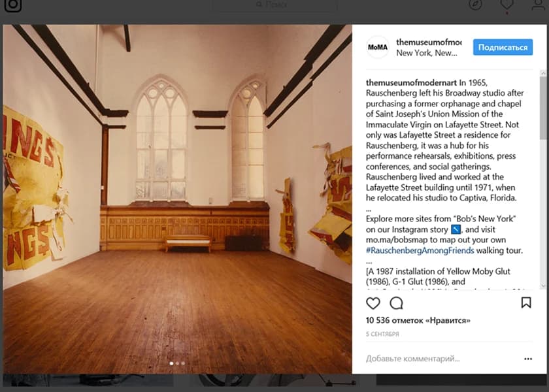The image size is (549, 392).
Task: Click the Добавьте комментарий field
Action: coord(413,359)
